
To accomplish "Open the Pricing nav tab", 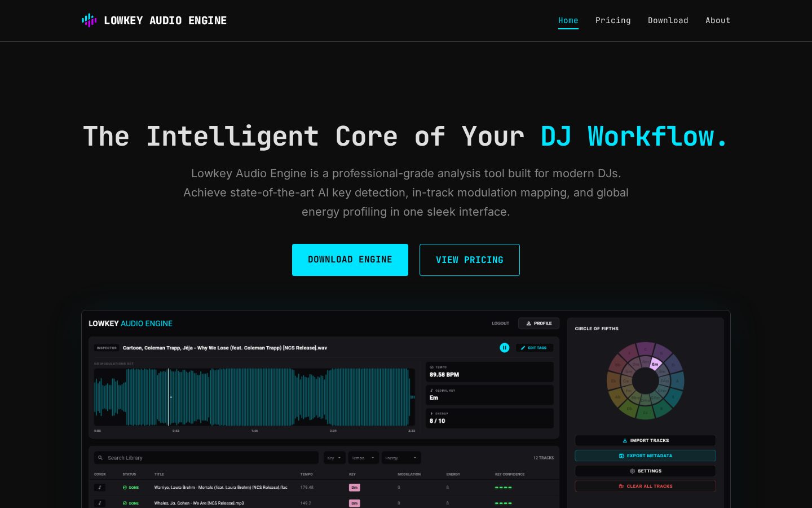I will 613,20.
